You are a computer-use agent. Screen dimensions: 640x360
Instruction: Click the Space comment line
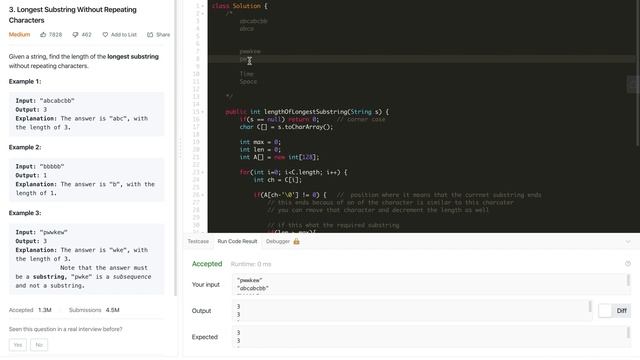(x=248, y=82)
